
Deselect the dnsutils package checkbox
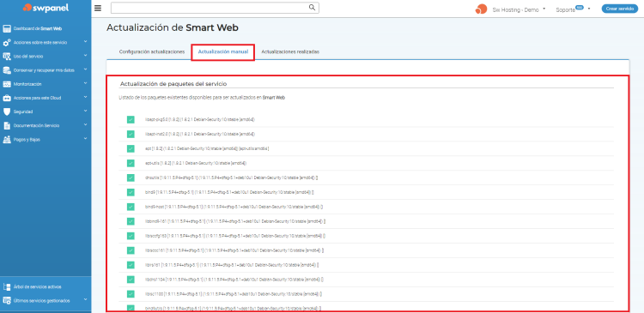pyautogui.click(x=131, y=178)
